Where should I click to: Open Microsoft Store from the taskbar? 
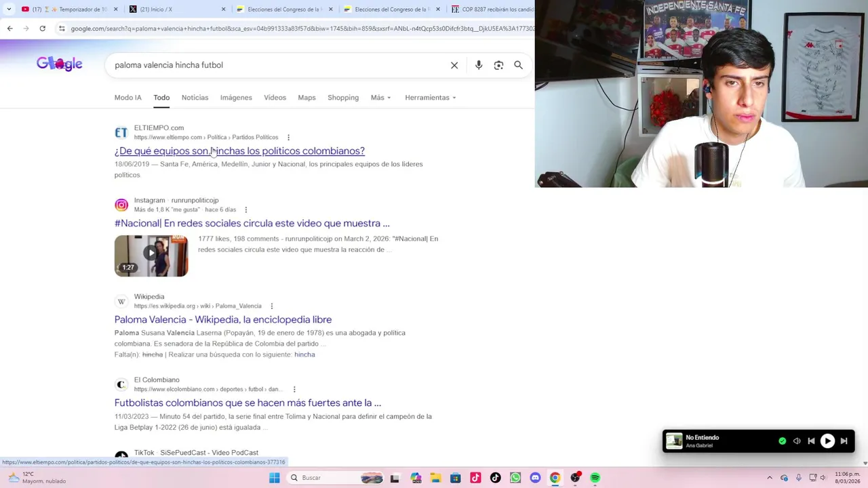(x=456, y=478)
